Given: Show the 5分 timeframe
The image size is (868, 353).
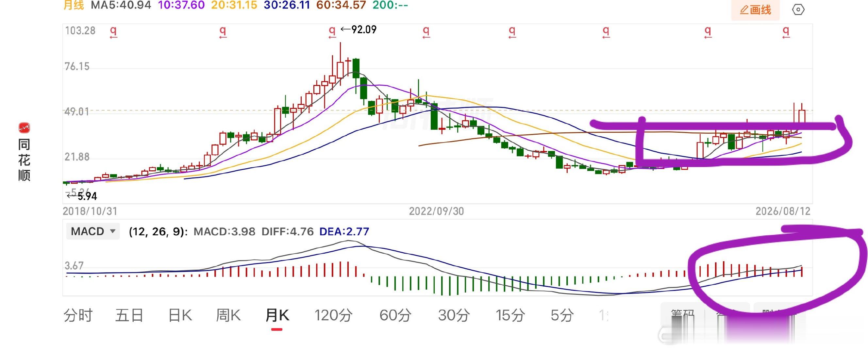Looking at the screenshot, I should pyautogui.click(x=562, y=315).
